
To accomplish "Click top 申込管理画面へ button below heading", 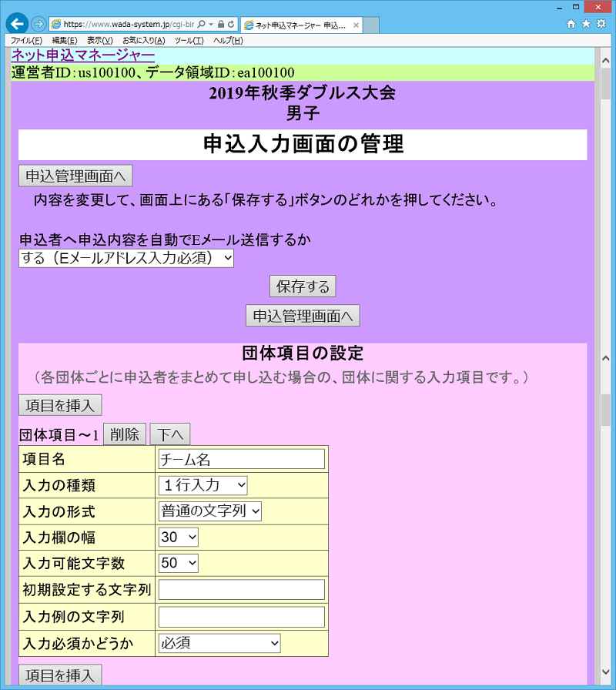I will pyautogui.click(x=75, y=176).
